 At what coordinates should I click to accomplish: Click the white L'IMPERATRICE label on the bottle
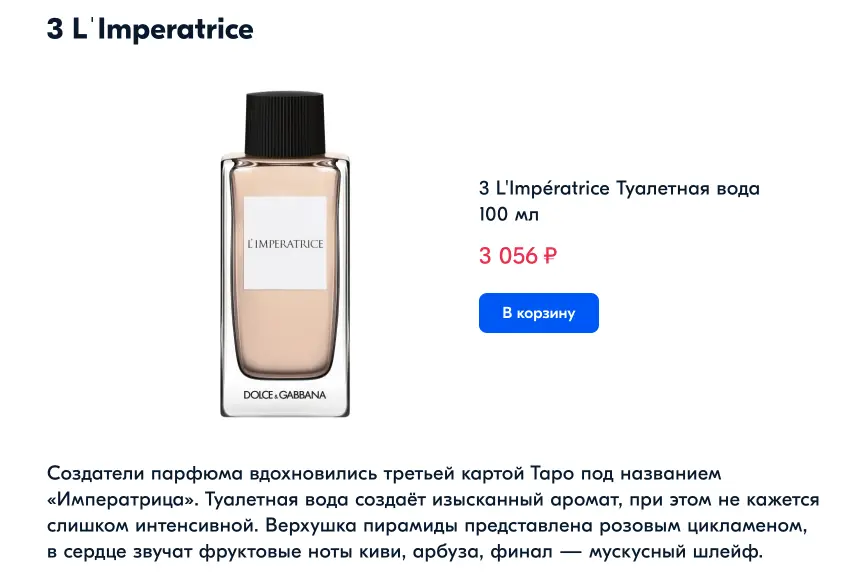pos(285,244)
